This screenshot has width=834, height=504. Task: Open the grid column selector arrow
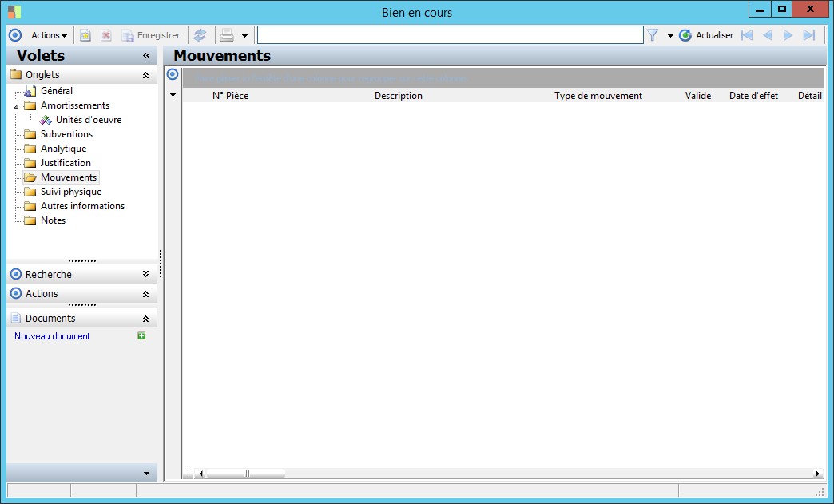point(173,96)
